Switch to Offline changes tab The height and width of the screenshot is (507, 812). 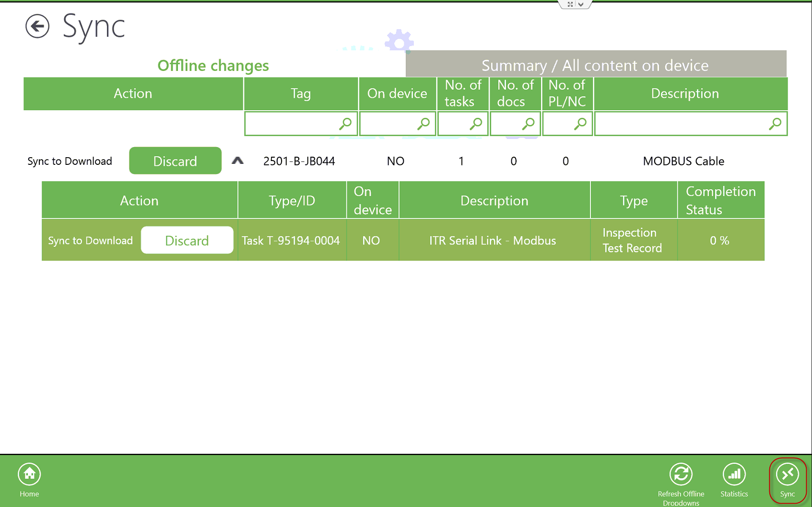click(x=213, y=65)
